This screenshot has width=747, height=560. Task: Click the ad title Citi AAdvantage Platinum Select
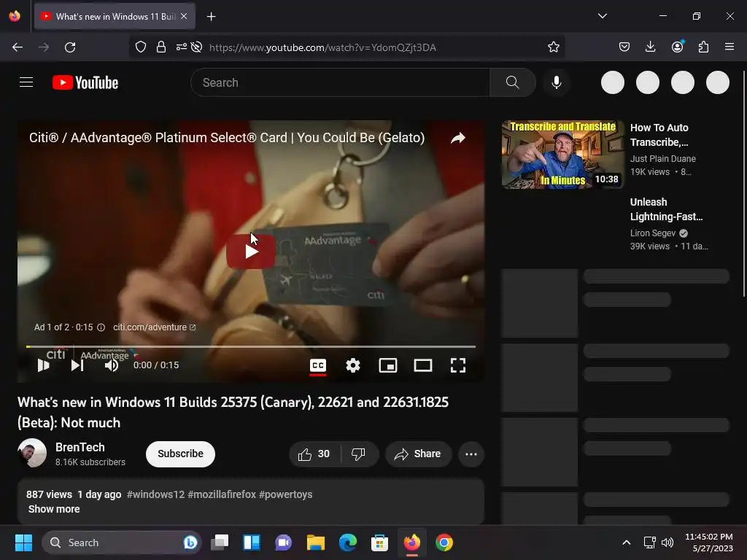click(227, 138)
